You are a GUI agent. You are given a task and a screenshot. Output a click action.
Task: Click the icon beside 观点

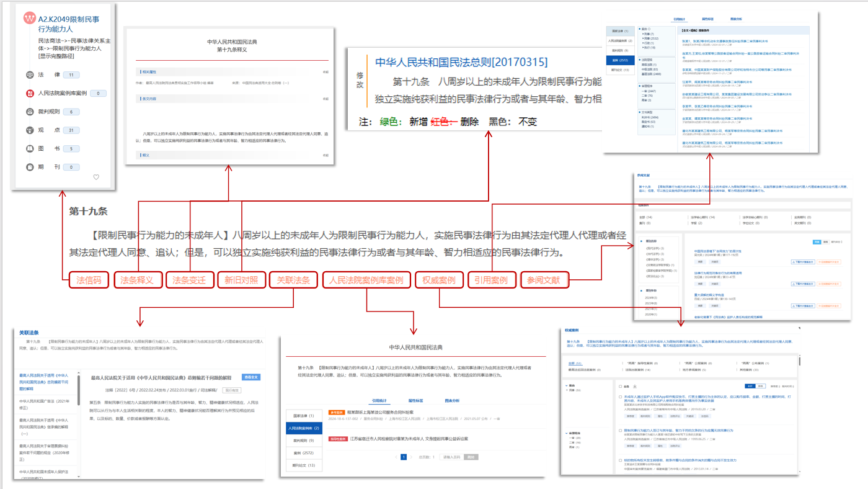30,130
